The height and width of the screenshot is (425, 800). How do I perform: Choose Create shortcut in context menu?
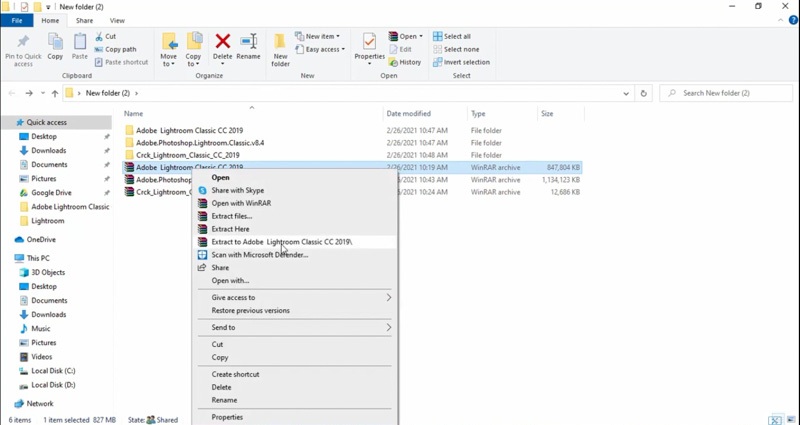tap(294, 374)
